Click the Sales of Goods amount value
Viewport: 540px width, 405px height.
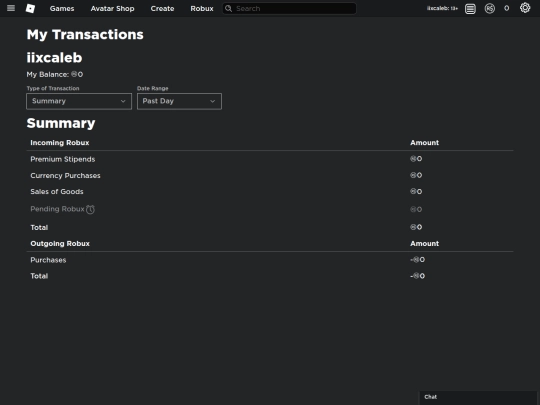tap(416, 191)
